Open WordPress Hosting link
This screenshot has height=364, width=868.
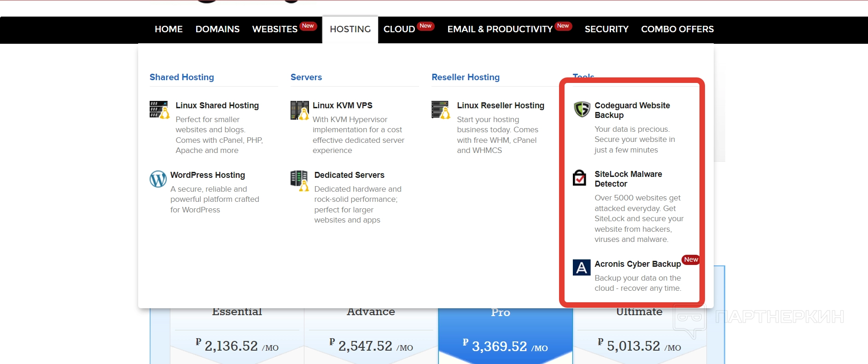[208, 175]
